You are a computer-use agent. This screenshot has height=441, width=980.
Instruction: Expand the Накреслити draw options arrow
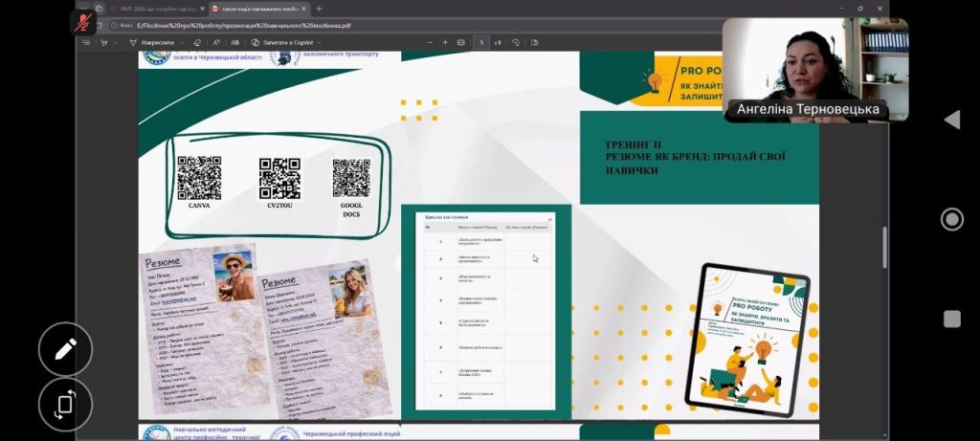(x=179, y=43)
